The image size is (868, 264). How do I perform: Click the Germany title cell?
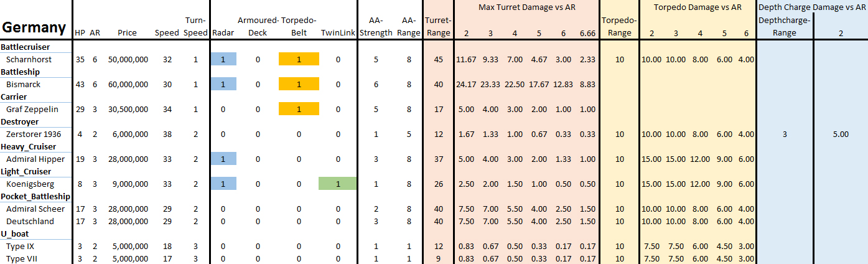coord(34,28)
